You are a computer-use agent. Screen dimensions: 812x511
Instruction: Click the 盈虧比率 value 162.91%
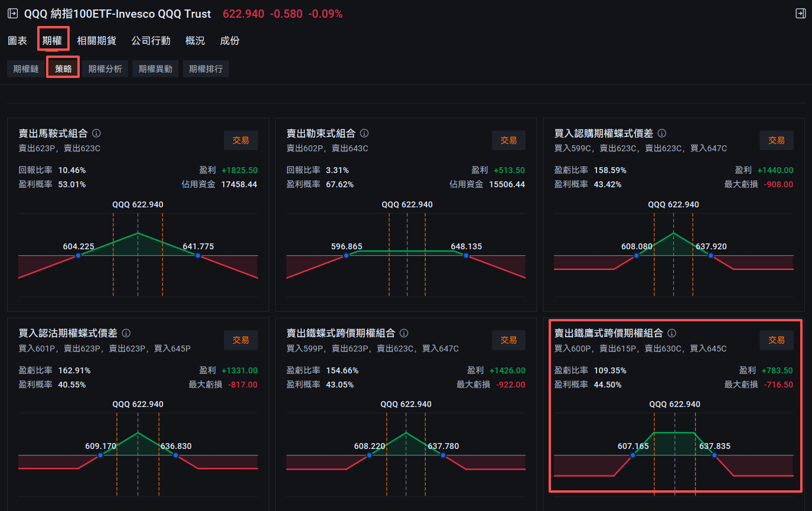point(74,370)
